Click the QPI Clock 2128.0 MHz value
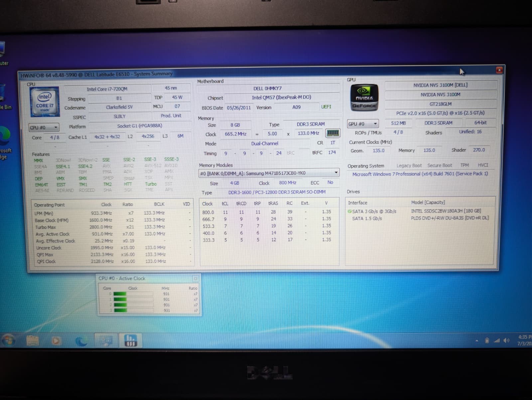Image resolution: width=532 pixels, height=400 pixels. coord(102,261)
